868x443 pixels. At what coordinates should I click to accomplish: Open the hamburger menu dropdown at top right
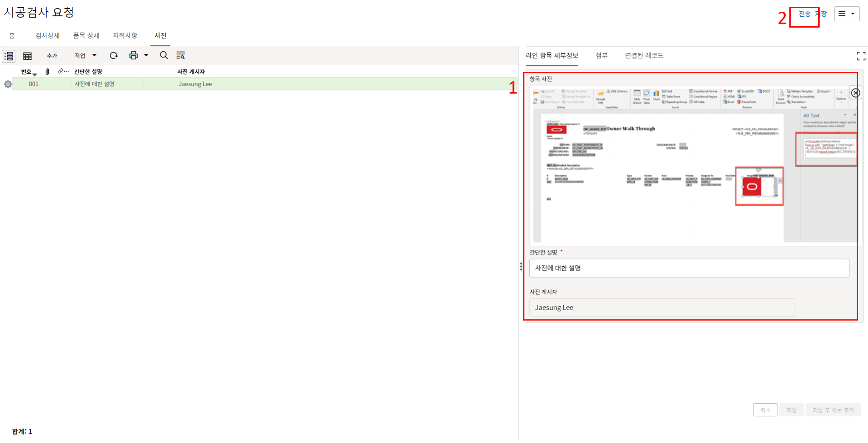click(x=846, y=14)
